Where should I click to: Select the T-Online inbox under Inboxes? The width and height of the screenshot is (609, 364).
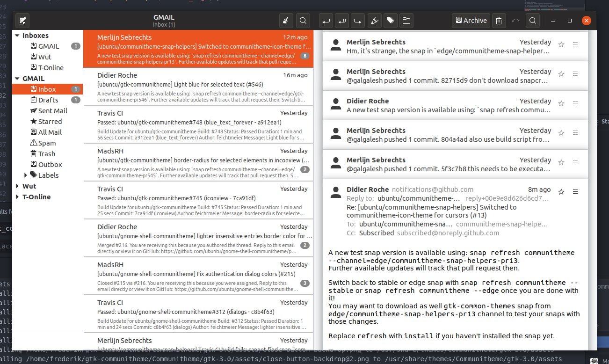47,68
